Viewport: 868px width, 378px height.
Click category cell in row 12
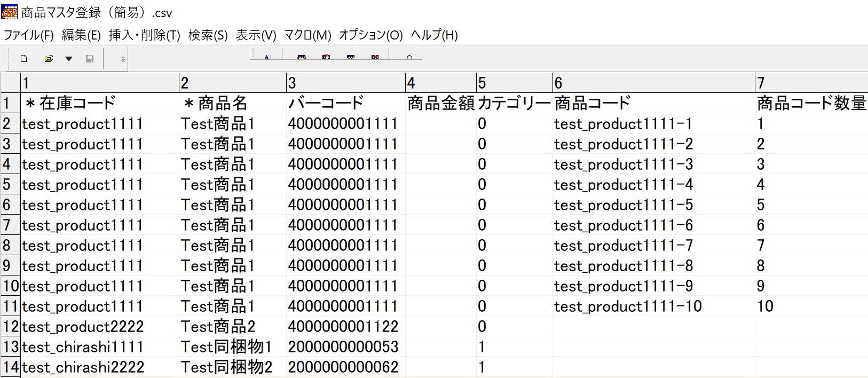(x=515, y=326)
